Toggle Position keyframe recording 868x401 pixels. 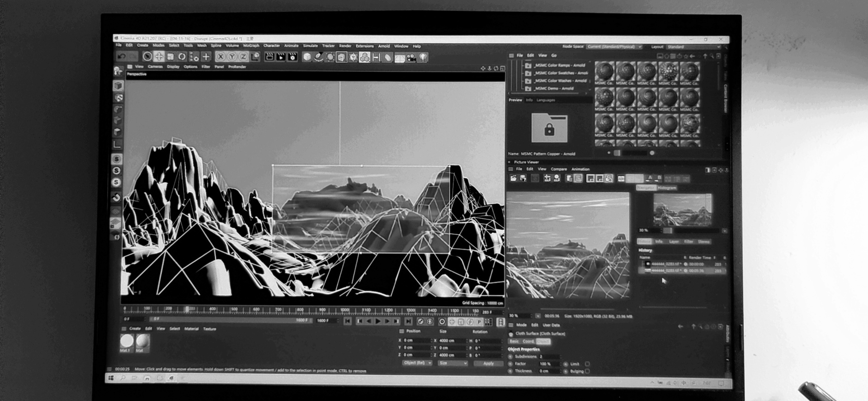452,322
